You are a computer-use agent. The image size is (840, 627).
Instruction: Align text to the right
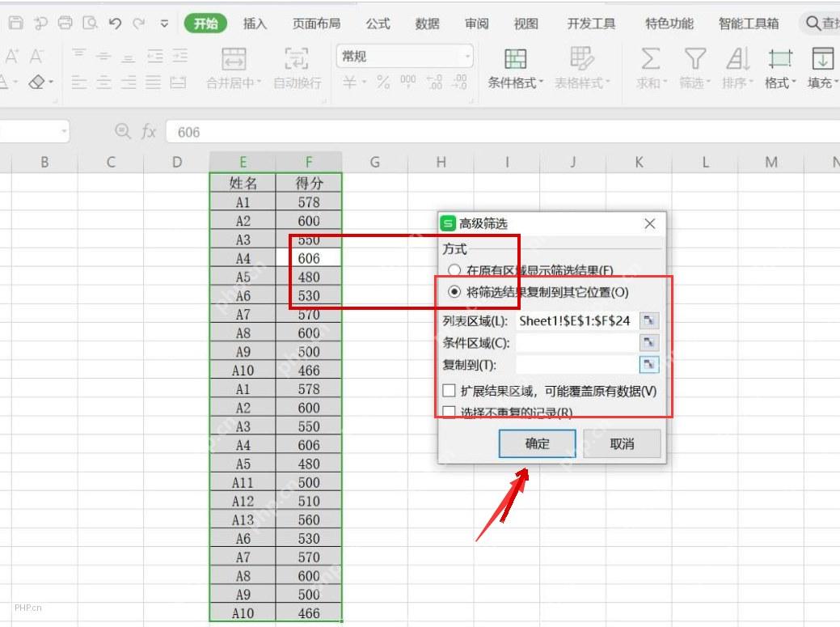click(129, 83)
